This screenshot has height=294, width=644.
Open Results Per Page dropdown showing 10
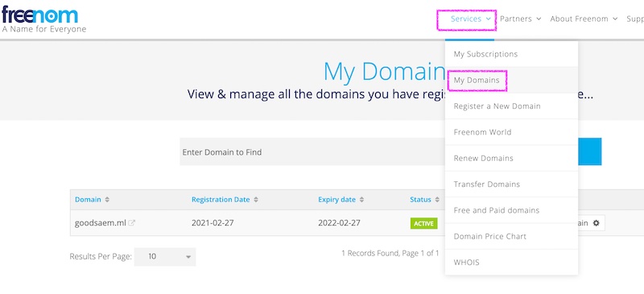[165, 257]
